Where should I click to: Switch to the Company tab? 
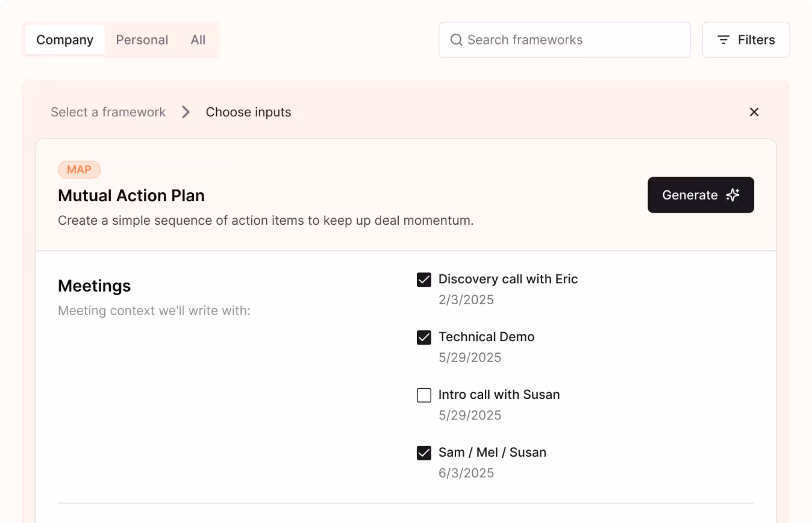pos(64,40)
